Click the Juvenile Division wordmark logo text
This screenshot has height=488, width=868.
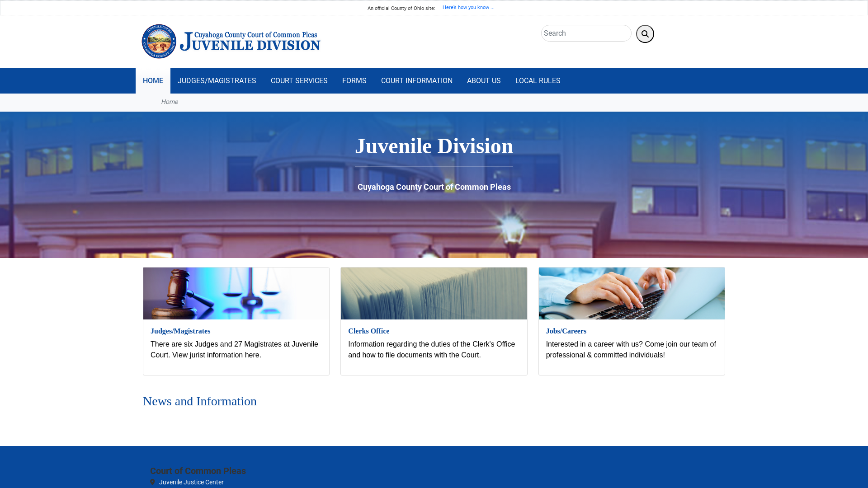click(250, 41)
